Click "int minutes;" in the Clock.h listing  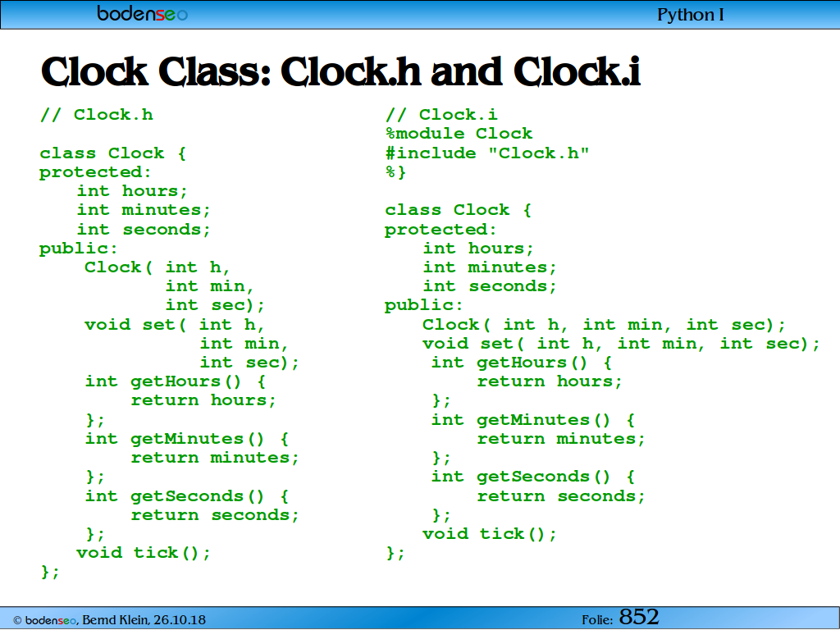tap(144, 210)
